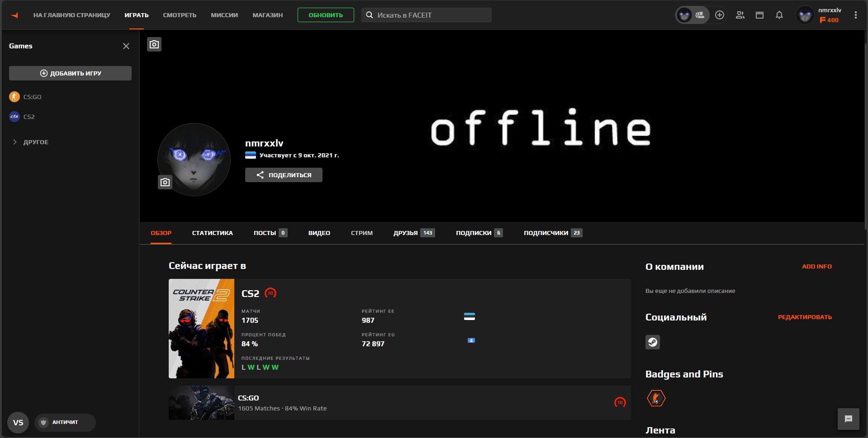Click the Участвует с 9 окт. 2021 г. text

(299, 155)
